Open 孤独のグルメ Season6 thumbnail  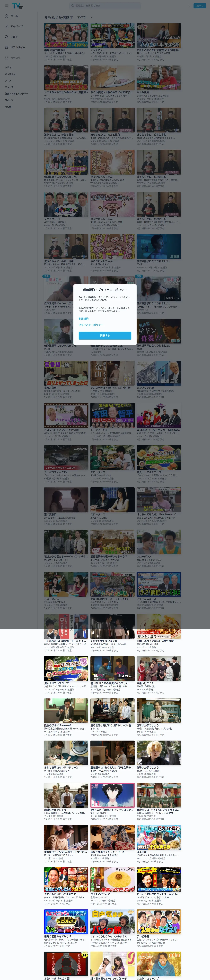(66, 711)
